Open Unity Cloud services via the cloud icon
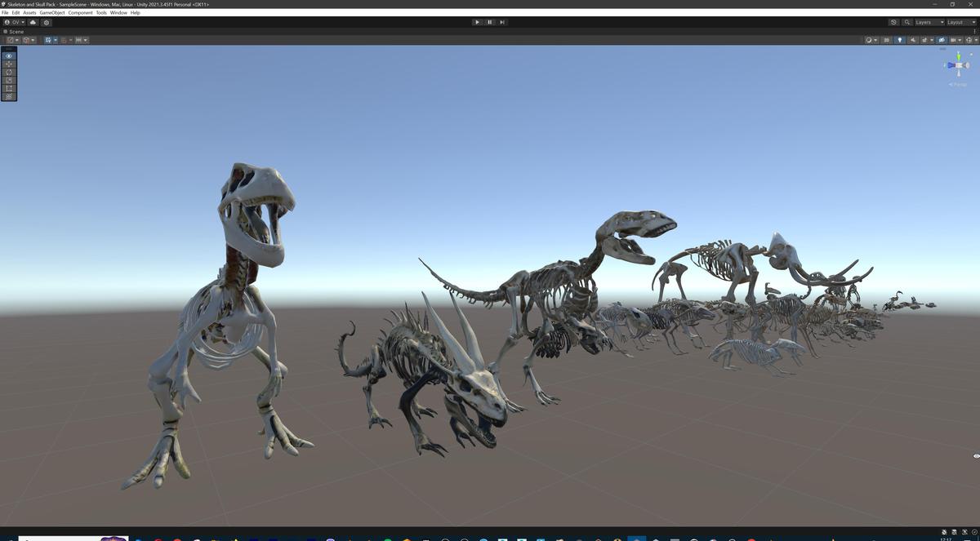The height and width of the screenshot is (541, 980). (33, 22)
